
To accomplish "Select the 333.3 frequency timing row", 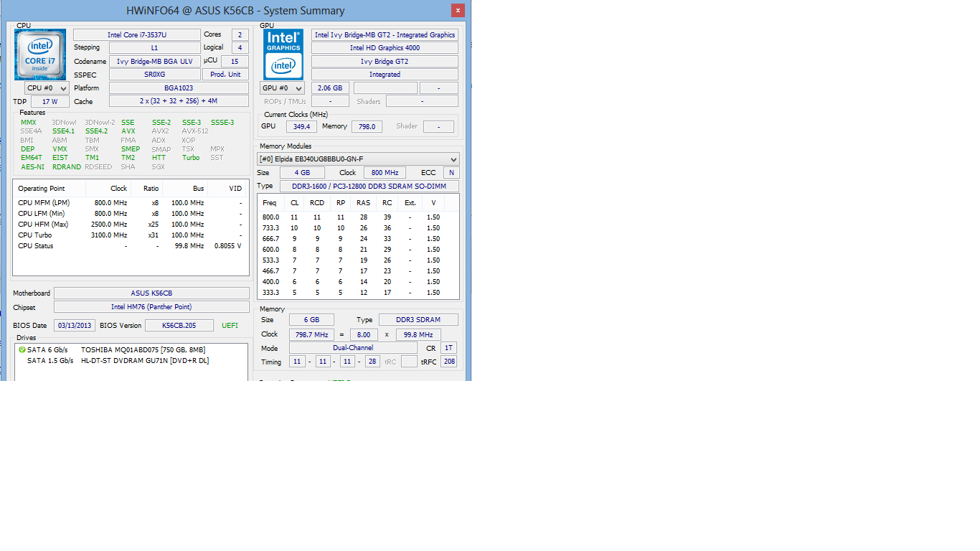I will (359, 293).
